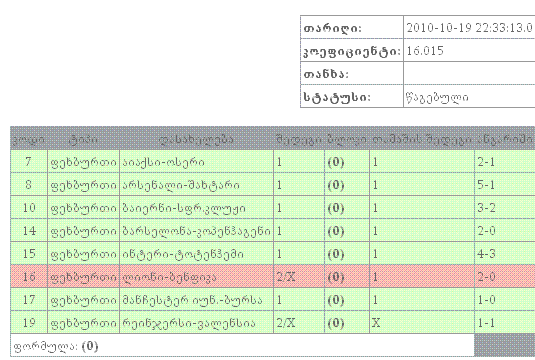Image resolution: width=535 pixels, height=360 pixels.
Task: Select the match 'ინტერი-ტოტენჰემი'
Action: tap(183, 254)
